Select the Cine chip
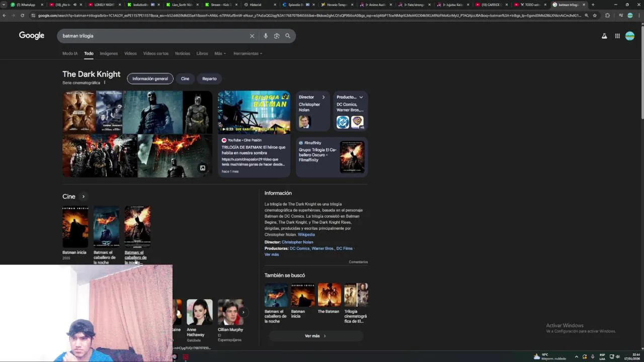 (185, 78)
